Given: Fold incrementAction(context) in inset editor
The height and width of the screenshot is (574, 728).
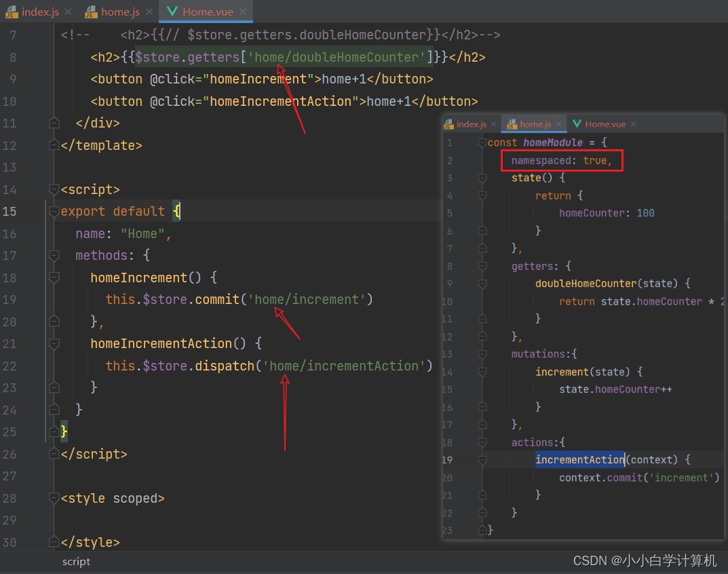Looking at the screenshot, I should click(482, 460).
